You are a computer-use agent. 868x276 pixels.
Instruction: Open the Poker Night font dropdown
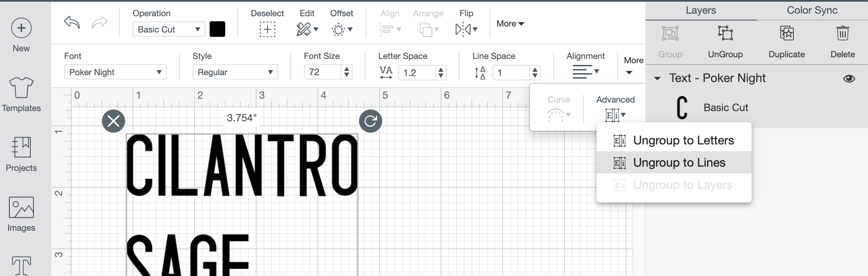115,72
